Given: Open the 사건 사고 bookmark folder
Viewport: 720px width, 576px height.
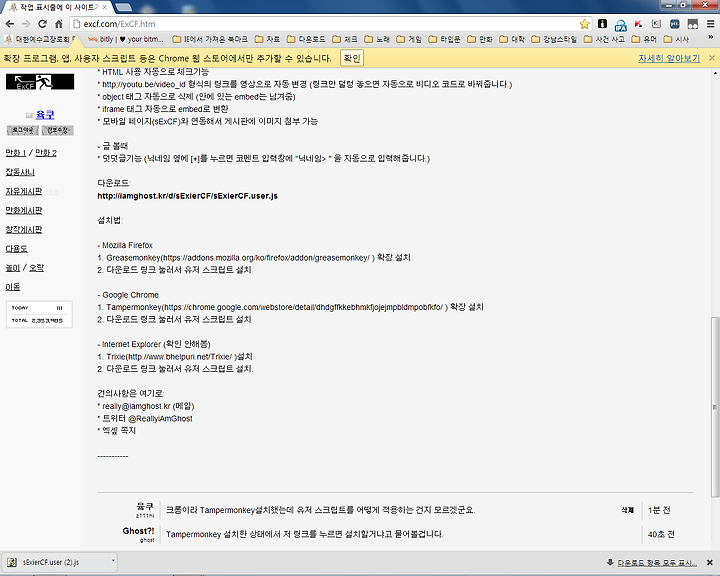Looking at the screenshot, I should point(604,39).
